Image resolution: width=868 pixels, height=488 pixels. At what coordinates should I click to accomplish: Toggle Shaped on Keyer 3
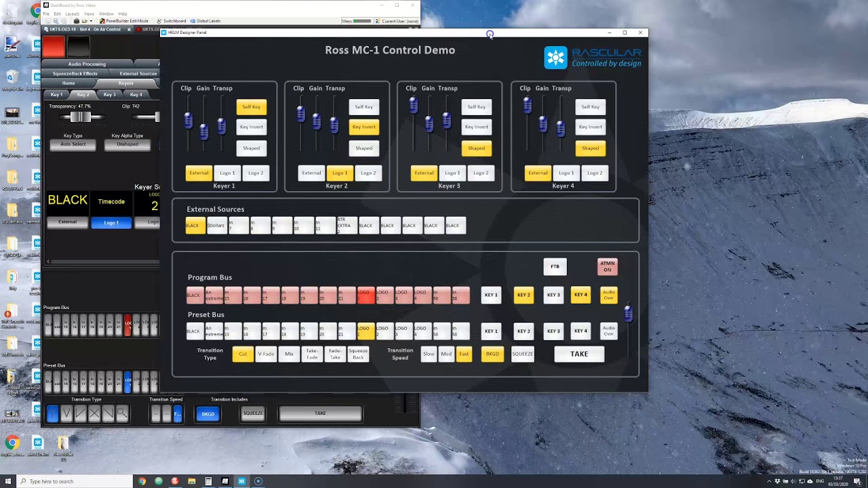[476, 148]
